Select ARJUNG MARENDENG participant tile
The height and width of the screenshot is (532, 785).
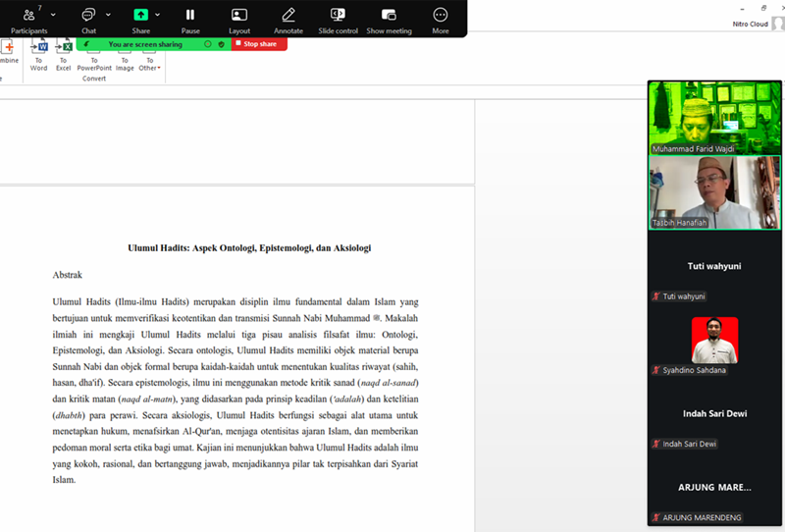pyautogui.click(x=714, y=488)
